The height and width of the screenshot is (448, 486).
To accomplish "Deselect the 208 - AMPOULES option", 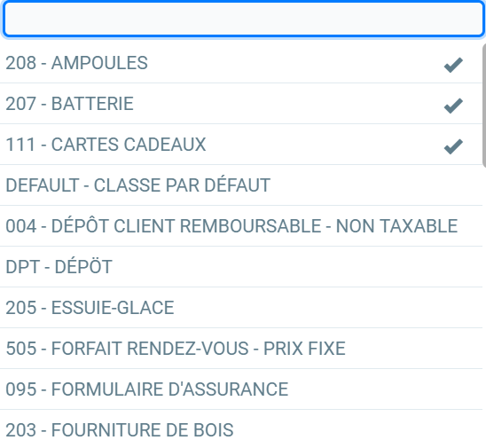I will pos(241,63).
